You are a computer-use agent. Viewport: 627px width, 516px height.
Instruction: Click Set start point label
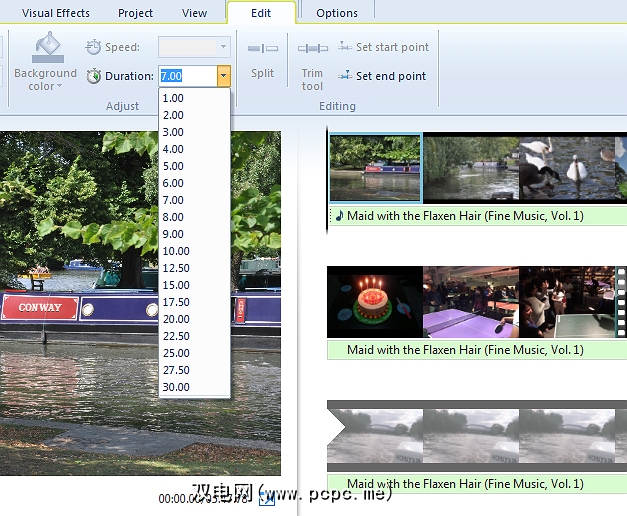tap(392, 47)
